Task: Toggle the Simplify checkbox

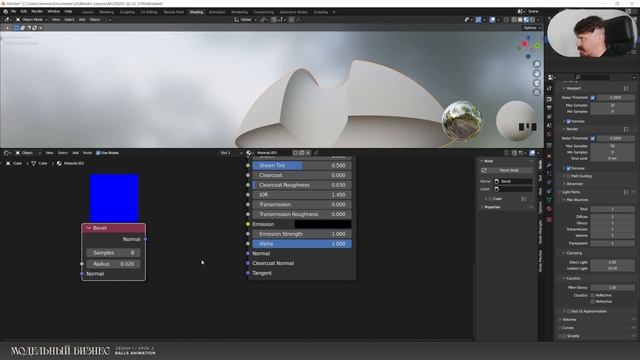Action: point(564,336)
